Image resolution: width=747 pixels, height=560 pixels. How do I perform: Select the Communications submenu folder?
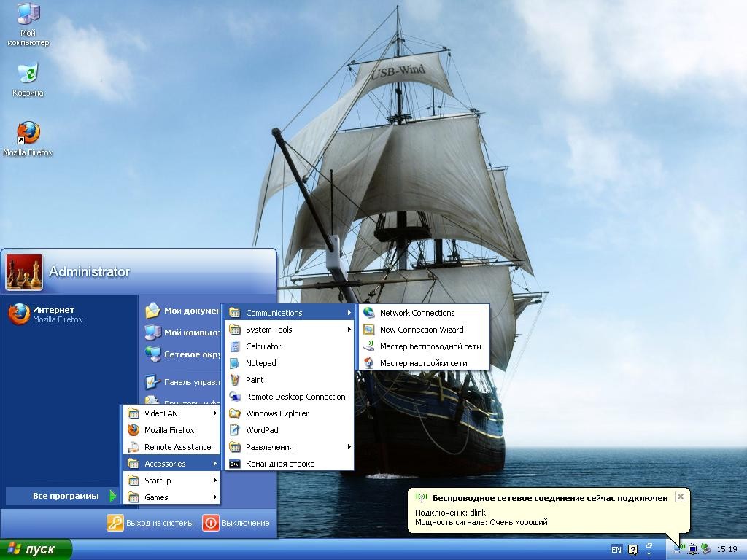point(290,313)
